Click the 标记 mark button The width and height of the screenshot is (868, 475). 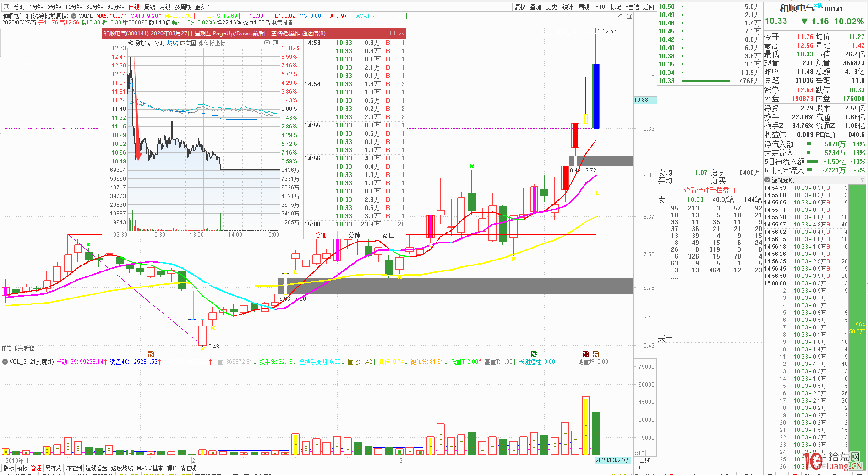point(616,7)
